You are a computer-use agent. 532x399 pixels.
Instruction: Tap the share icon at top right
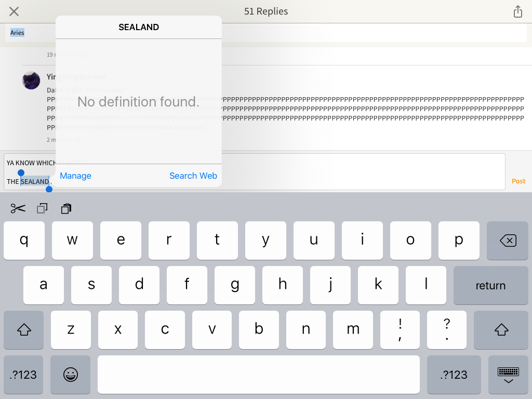518,11
